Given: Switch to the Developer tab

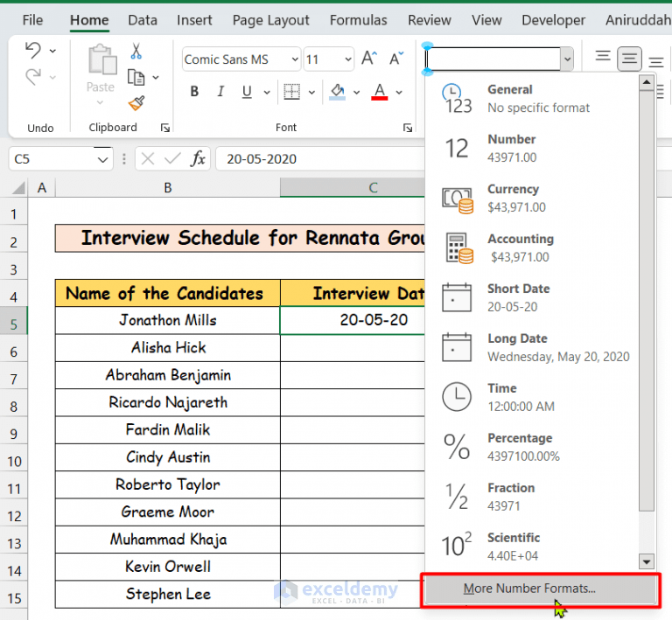Looking at the screenshot, I should point(553,20).
